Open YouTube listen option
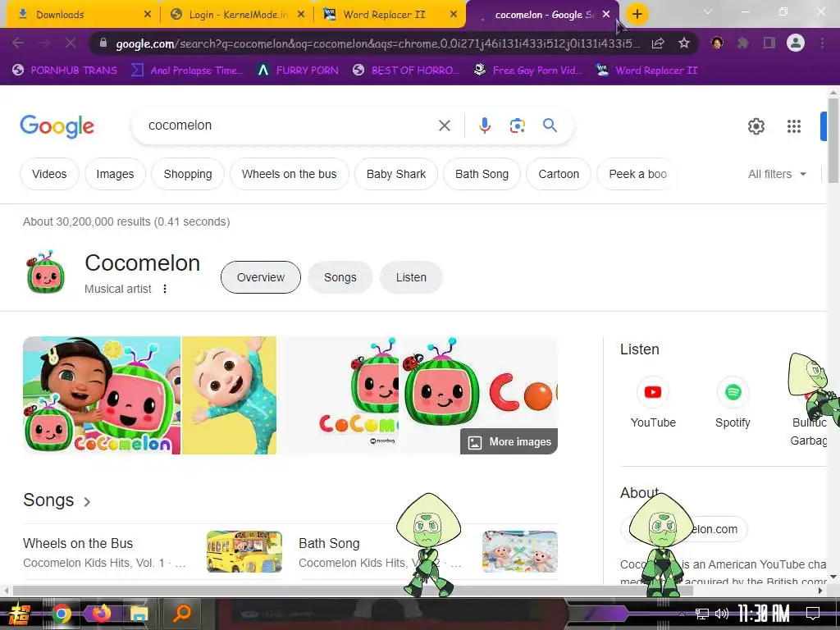This screenshot has height=630, width=840. coord(652,403)
